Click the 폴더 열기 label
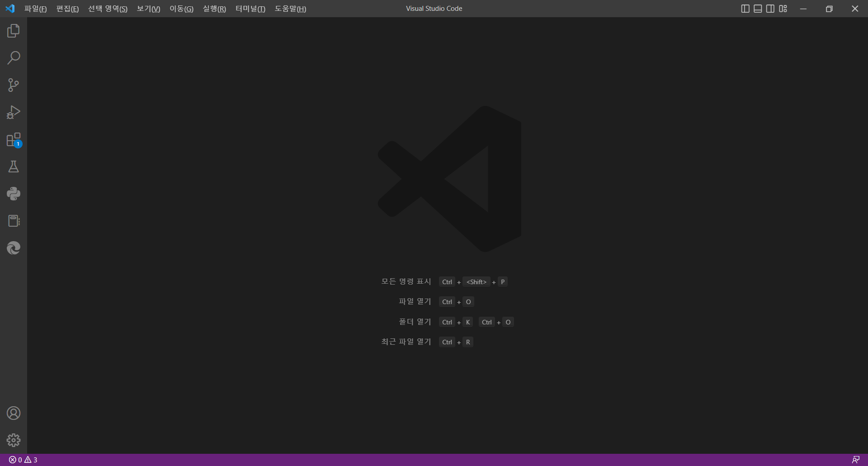The height and width of the screenshot is (466, 868). pyautogui.click(x=415, y=322)
